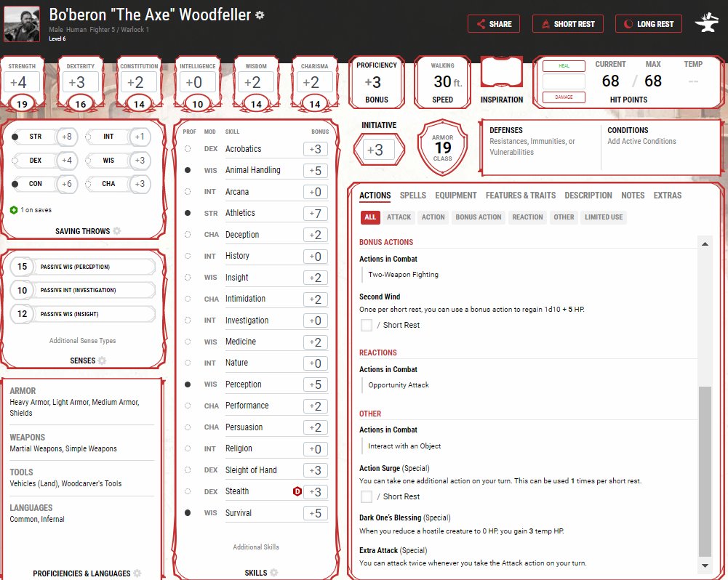Click Stealth disadvantage icon
Image resolution: width=728 pixels, height=580 pixels.
[x=297, y=491]
